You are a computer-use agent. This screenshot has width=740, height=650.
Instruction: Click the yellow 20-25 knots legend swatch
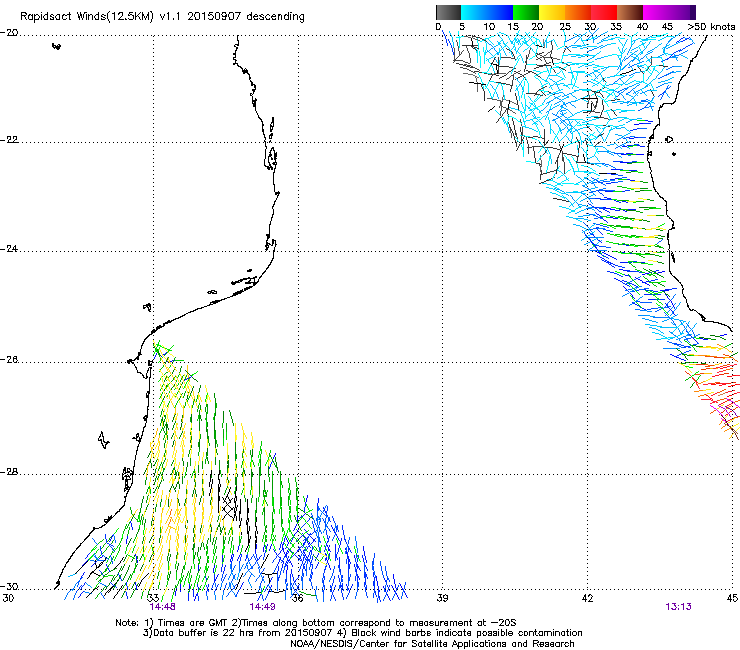click(552, 12)
